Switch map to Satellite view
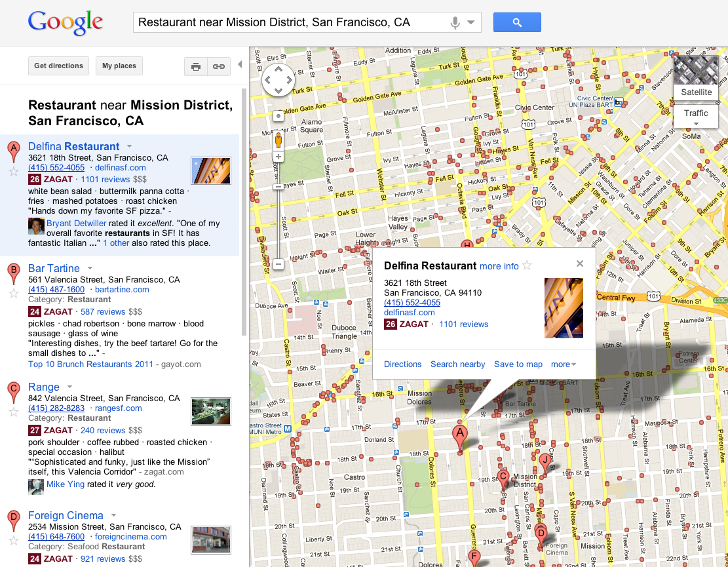728x567 pixels. click(696, 79)
